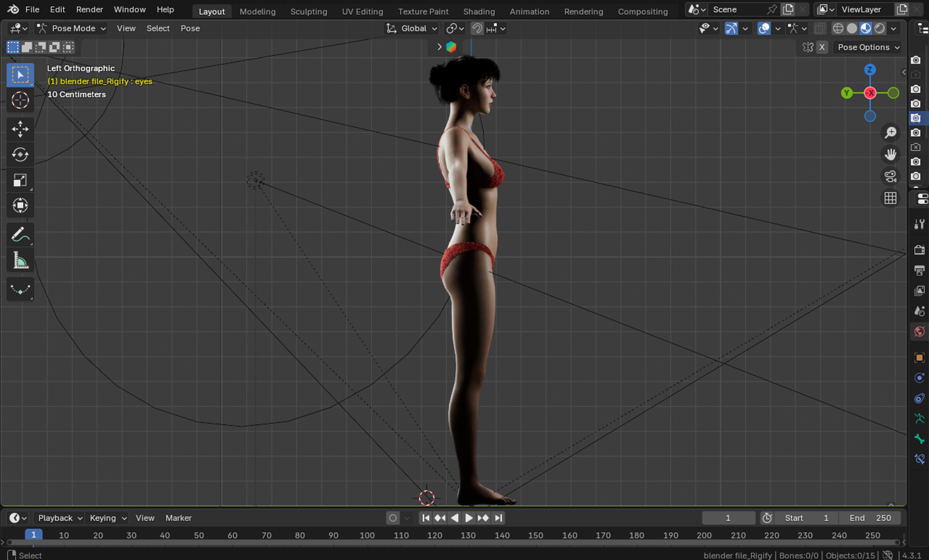Open the Armature data running-figure tab

tap(919, 419)
